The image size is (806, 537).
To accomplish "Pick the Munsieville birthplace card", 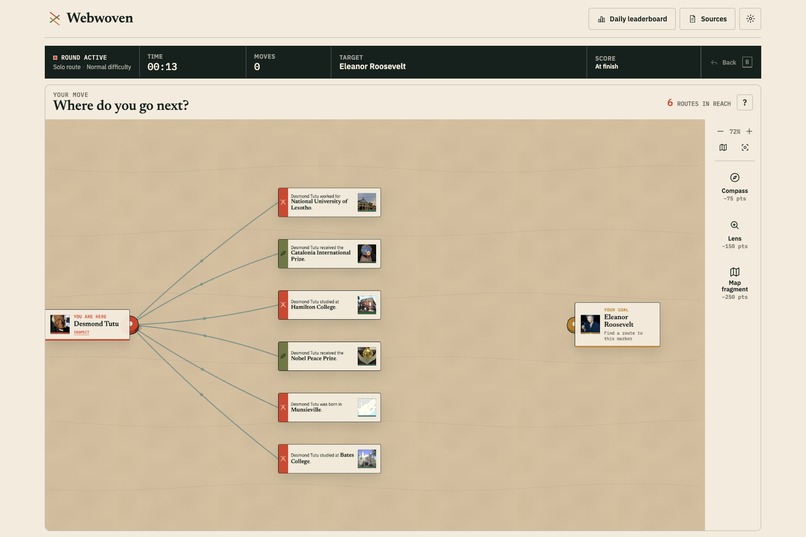I will click(329, 408).
